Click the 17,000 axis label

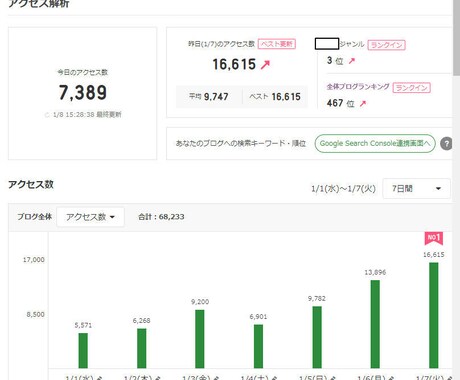(x=34, y=260)
